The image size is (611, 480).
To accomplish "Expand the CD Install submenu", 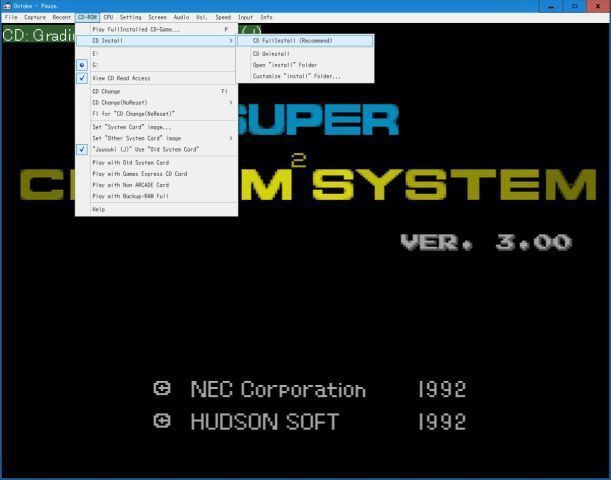I will (x=157, y=41).
